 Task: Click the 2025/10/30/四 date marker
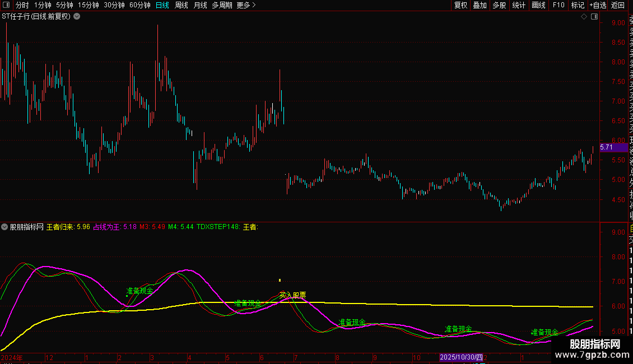(x=462, y=357)
